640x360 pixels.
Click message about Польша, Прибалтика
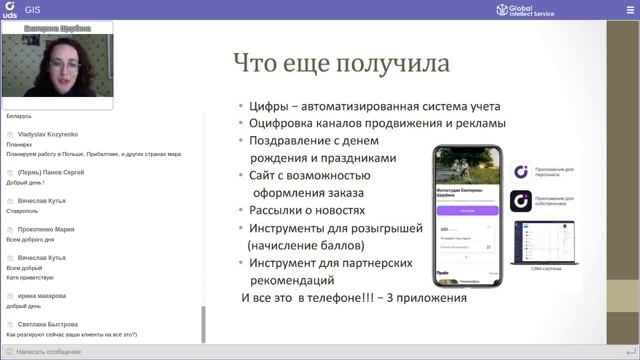point(93,154)
